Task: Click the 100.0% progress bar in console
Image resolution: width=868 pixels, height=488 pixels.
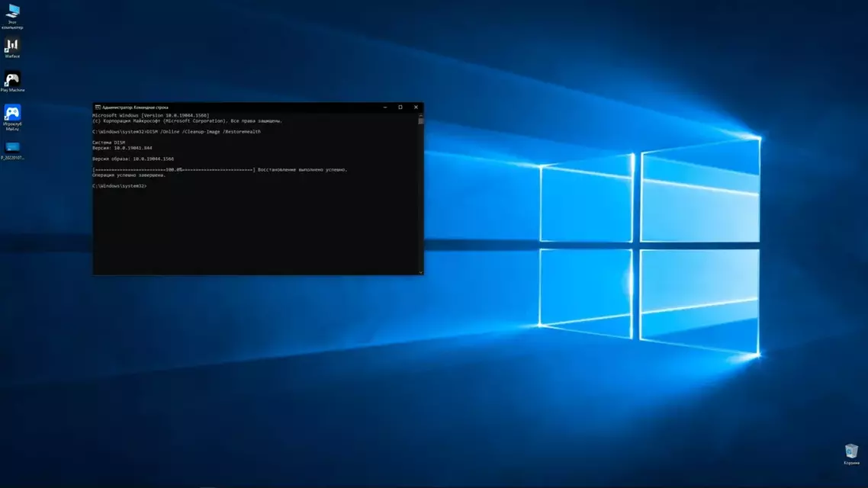Action: 174,170
